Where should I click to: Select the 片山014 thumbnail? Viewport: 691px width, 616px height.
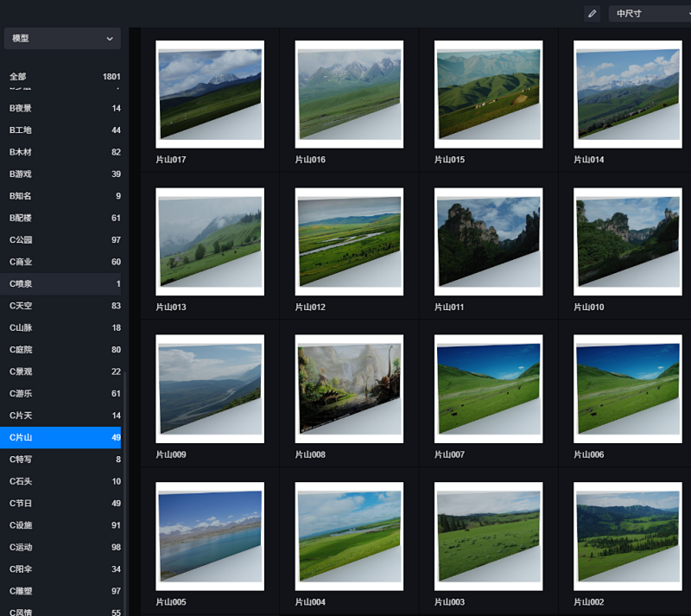pos(628,94)
